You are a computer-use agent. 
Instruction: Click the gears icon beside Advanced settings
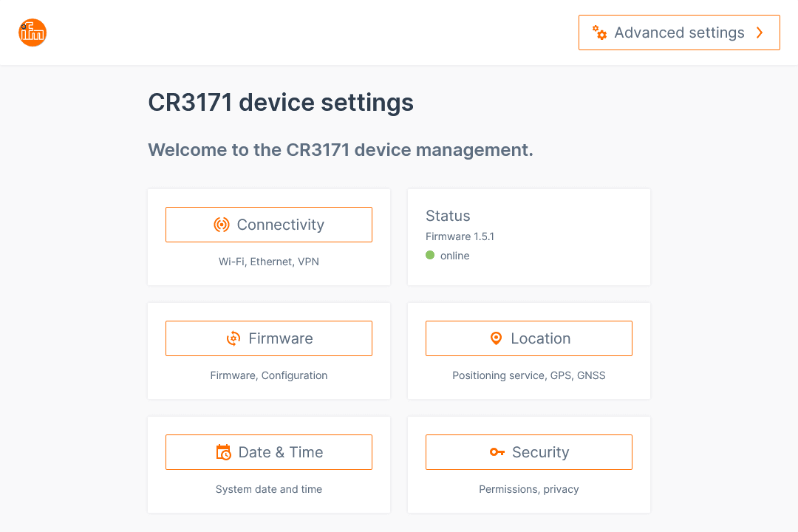click(x=599, y=33)
